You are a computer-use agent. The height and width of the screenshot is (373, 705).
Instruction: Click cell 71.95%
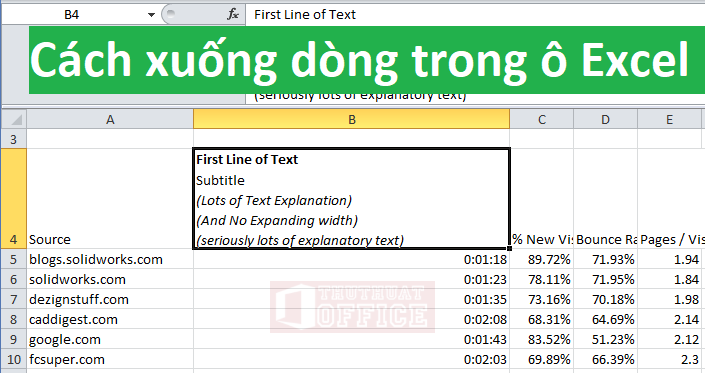pyautogui.click(x=606, y=279)
